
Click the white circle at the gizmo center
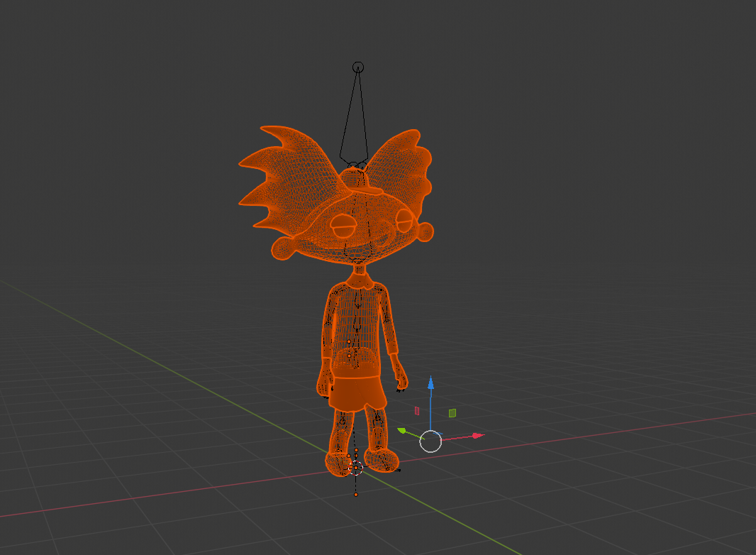[431, 442]
